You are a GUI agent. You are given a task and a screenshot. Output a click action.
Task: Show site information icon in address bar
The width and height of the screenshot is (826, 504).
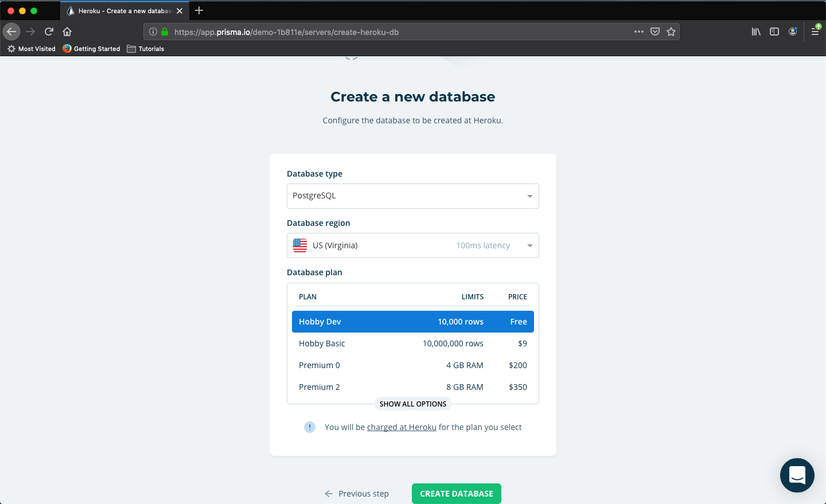153,32
